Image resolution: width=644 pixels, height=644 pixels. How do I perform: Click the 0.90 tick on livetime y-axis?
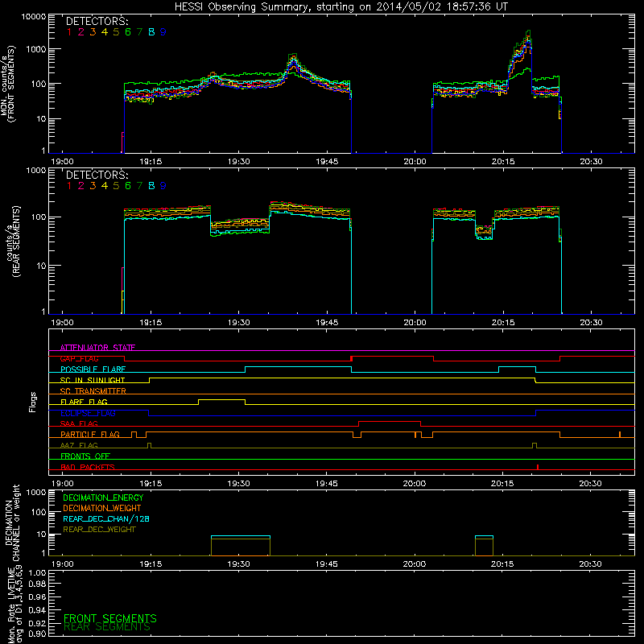38,634
